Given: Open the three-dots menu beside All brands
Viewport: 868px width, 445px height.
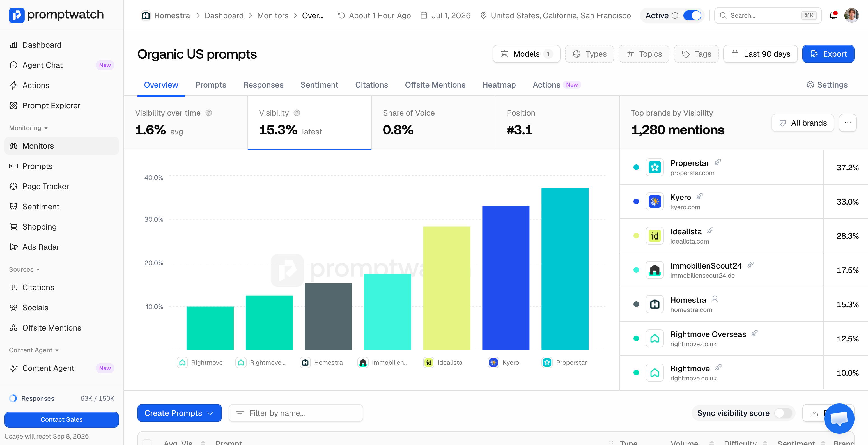Looking at the screenshot, I should pos(848,123).
